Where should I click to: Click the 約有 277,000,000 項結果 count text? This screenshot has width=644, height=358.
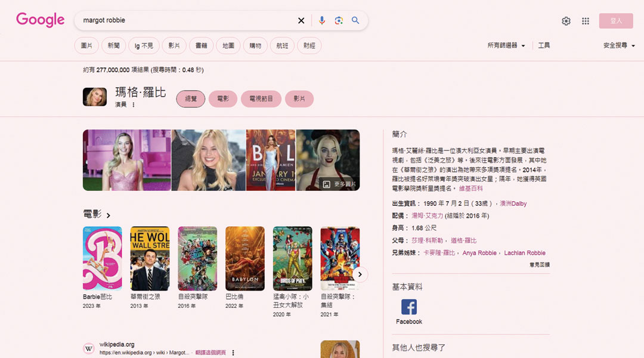tap(143, 70)
